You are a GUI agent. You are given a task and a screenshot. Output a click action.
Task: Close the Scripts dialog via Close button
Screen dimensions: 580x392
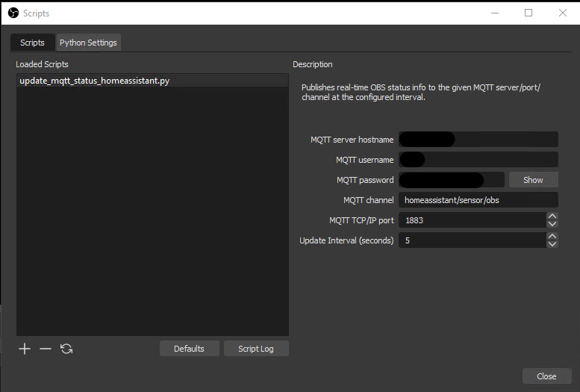[x=546, y=376]
